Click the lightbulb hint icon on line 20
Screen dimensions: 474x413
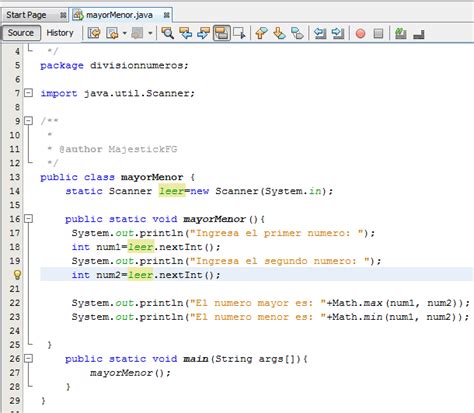coord(17,275)
